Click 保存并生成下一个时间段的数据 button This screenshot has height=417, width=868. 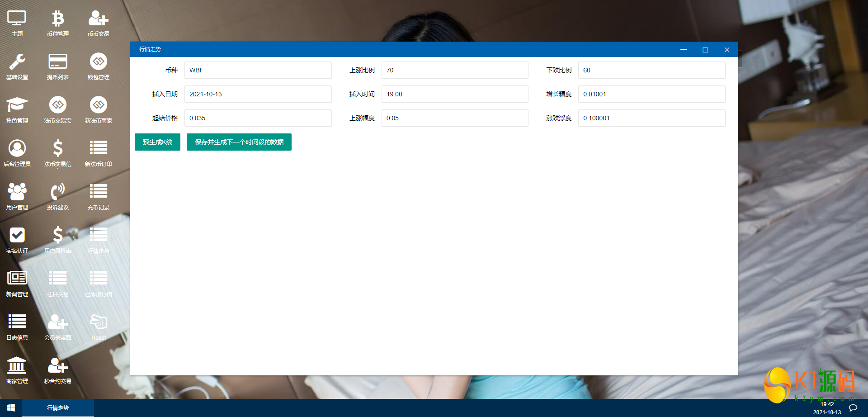click(239, 142)
